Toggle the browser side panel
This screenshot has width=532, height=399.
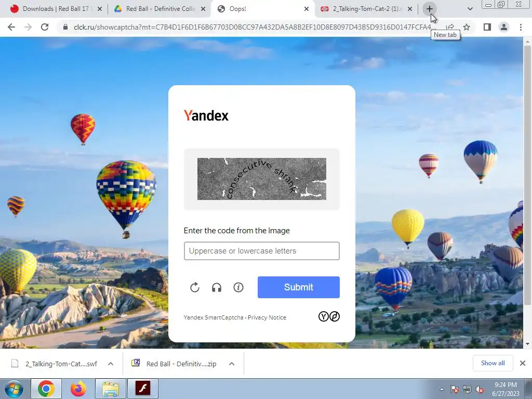(x=487, y=27)
